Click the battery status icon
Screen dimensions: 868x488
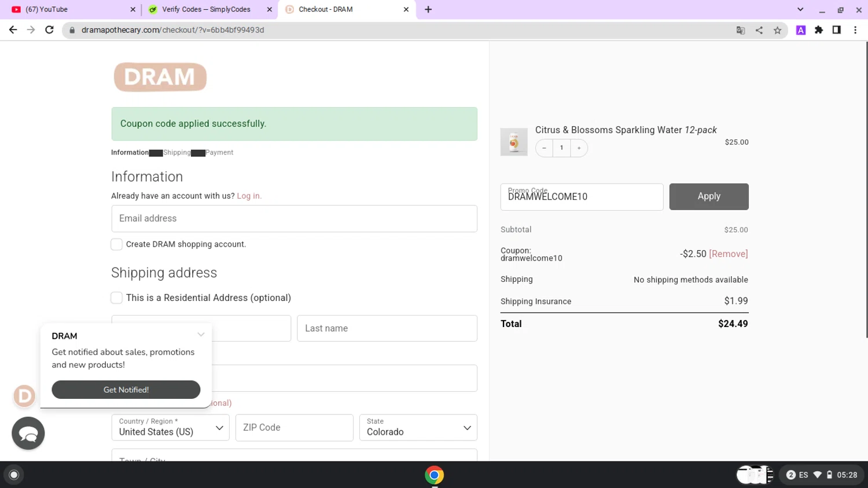[x=829, y=475]
